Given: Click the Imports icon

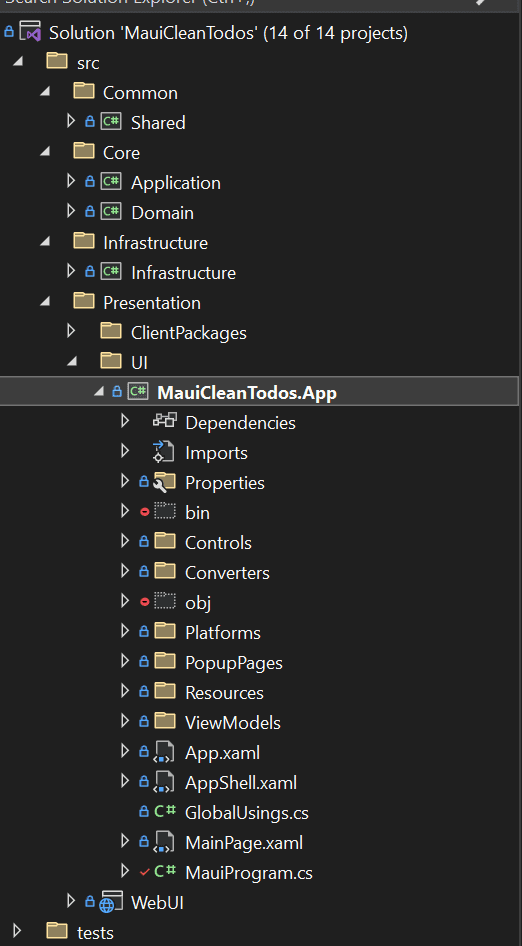Looking at the screenshot, I should [164, 452].
